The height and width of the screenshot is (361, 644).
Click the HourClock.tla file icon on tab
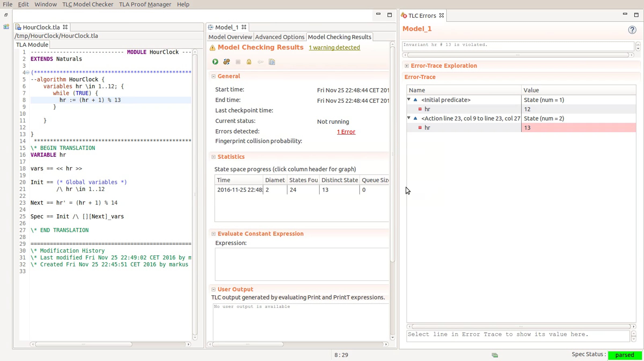(18, 27)
